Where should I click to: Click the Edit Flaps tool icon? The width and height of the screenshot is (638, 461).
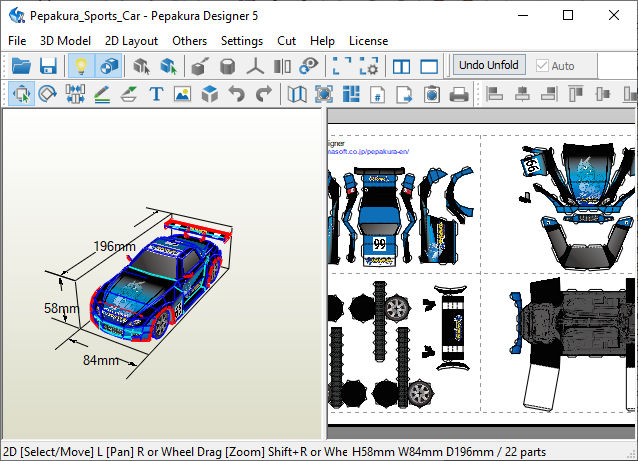pyautogui.click(x=129, y=95)
